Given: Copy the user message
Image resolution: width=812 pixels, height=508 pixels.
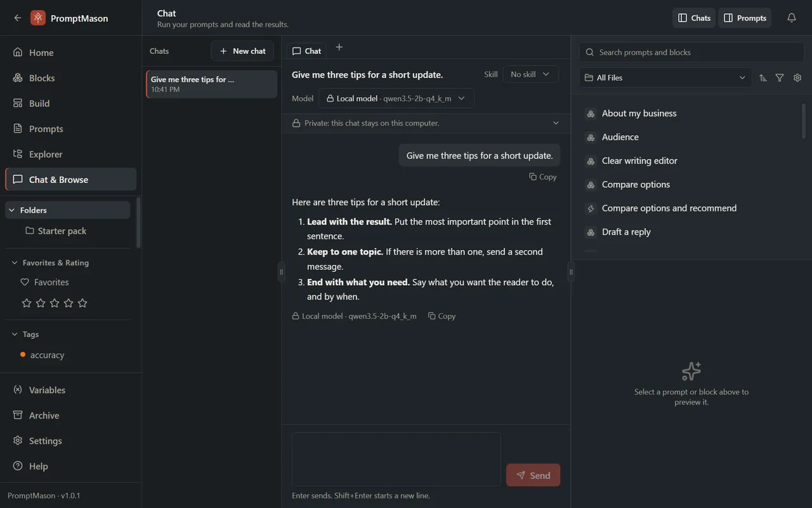Looking at the screenshot, I should point(543,177).
